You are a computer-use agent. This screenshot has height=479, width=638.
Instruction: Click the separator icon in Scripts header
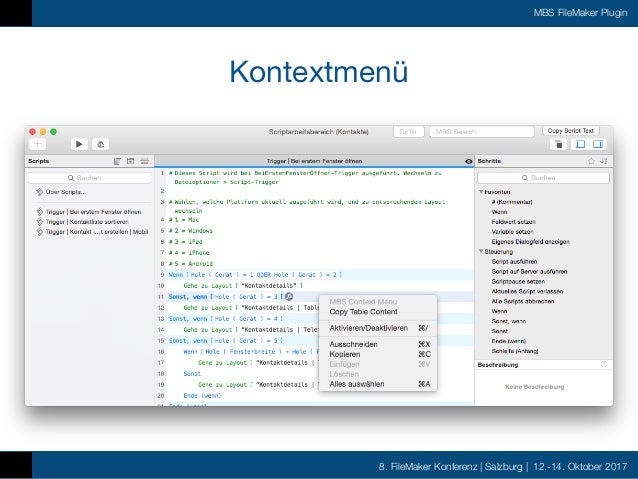coord(144,161)
